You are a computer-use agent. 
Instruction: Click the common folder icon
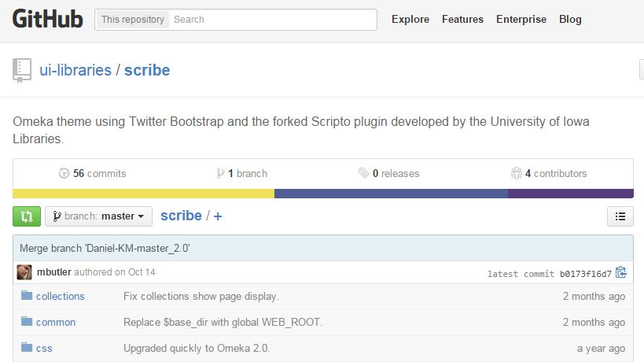[x=27, y=321]
